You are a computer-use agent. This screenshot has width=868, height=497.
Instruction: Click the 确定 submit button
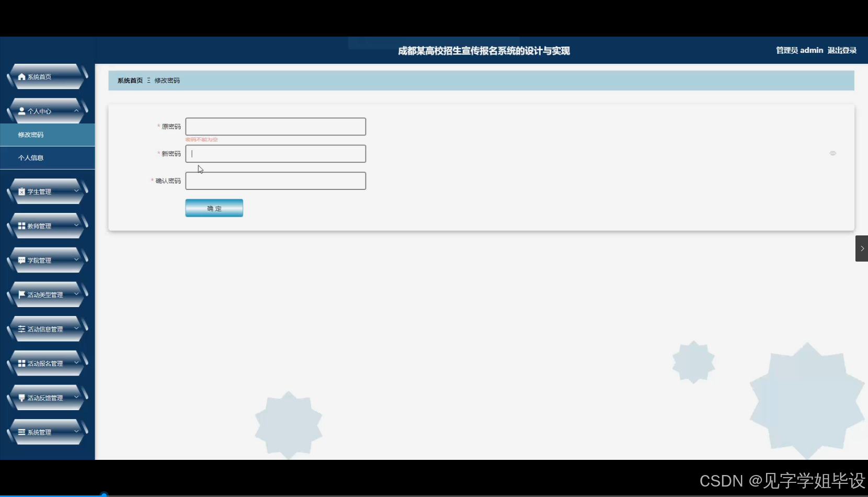(214, 208)
